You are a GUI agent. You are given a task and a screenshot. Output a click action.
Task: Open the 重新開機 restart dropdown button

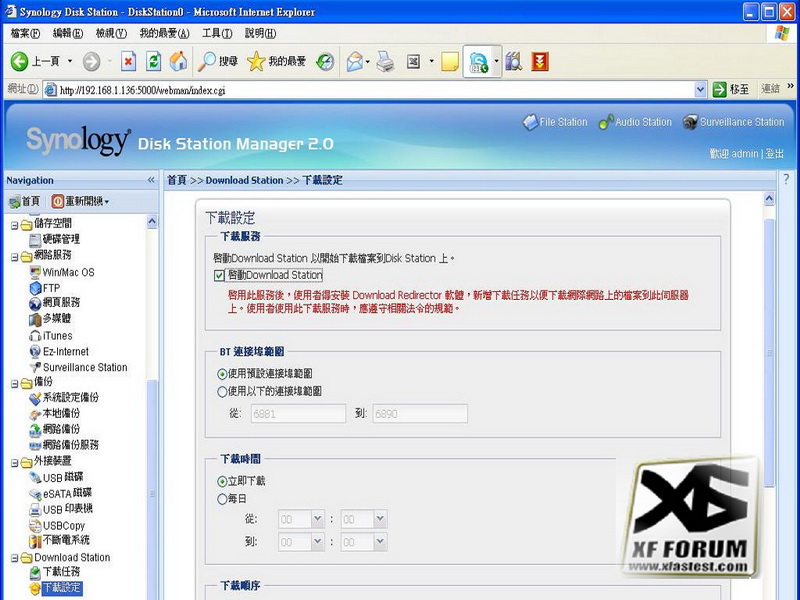point(80,202)
